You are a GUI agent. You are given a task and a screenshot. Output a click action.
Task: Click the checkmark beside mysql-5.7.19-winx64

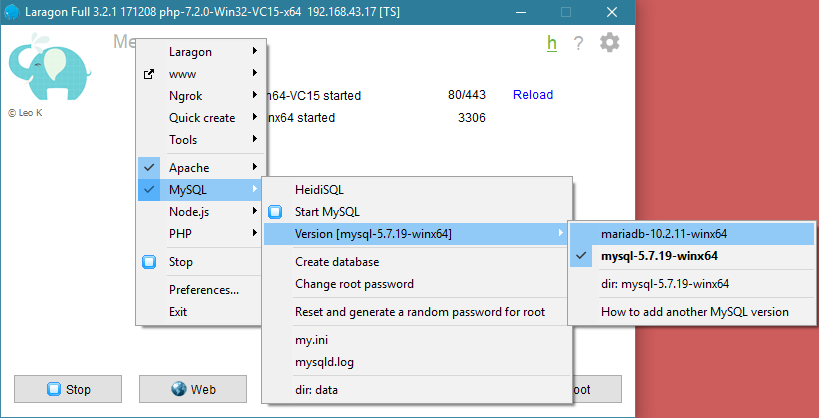point(581,256)
